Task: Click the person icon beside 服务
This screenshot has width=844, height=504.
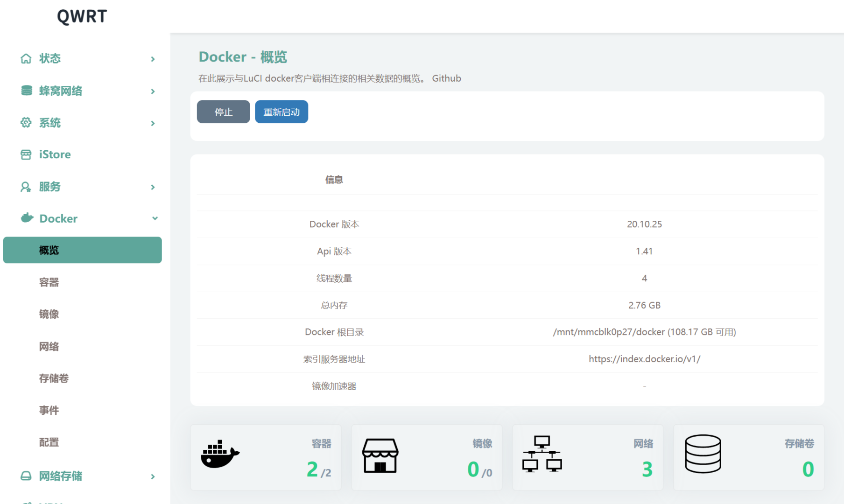Action: [26, 187]
